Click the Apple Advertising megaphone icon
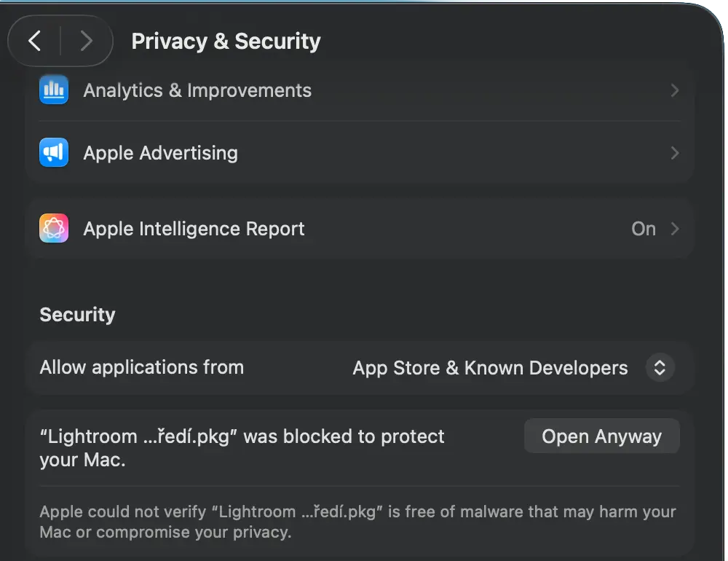 pyautogui.click(x=54, y=152)
